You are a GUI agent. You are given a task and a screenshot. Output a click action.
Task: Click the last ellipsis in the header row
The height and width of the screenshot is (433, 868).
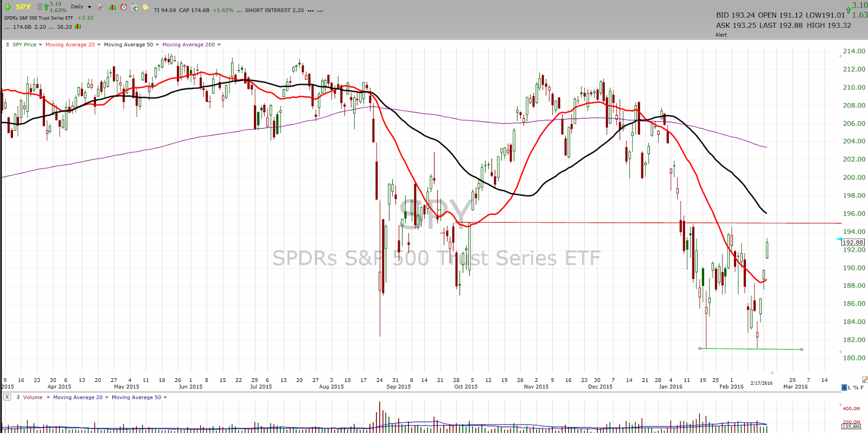(x=320, y=11)
